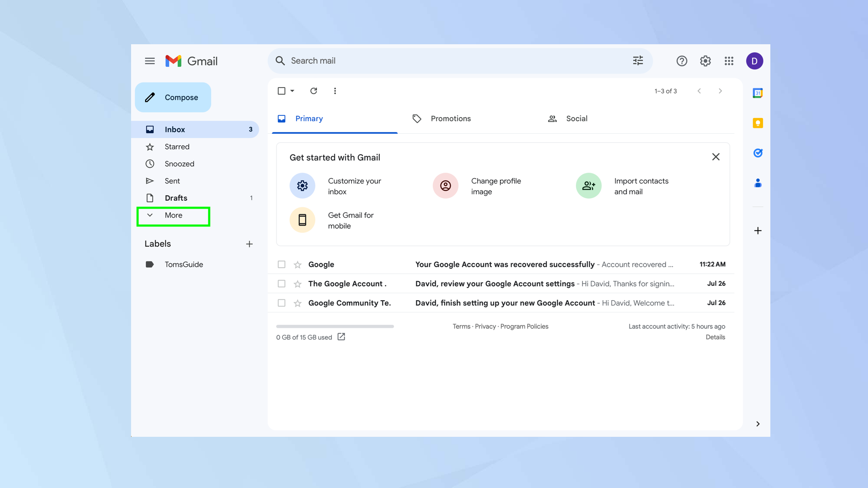Open account activity Details link
Screen dimensions: 868x488
715,337
